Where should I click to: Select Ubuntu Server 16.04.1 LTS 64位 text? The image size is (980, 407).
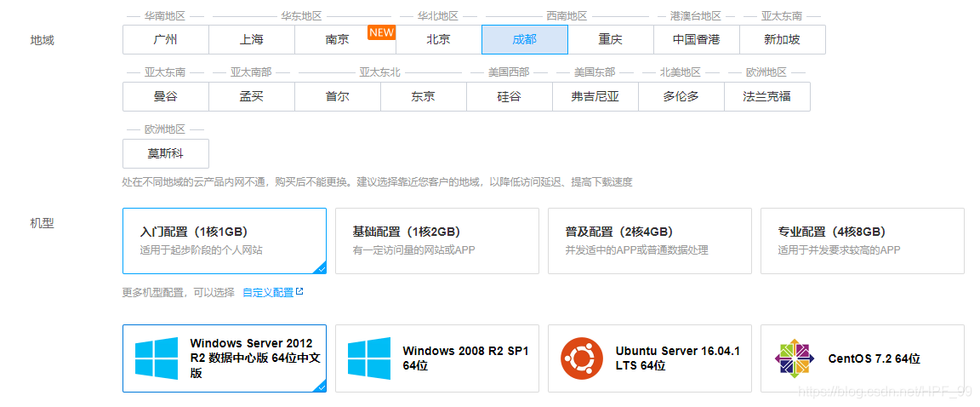(x=677, y=358)
